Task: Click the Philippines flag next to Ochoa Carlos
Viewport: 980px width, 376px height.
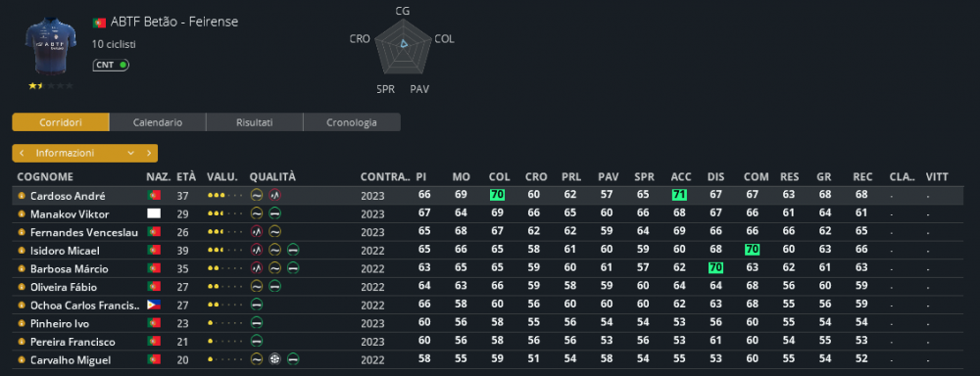Action: 154,305
